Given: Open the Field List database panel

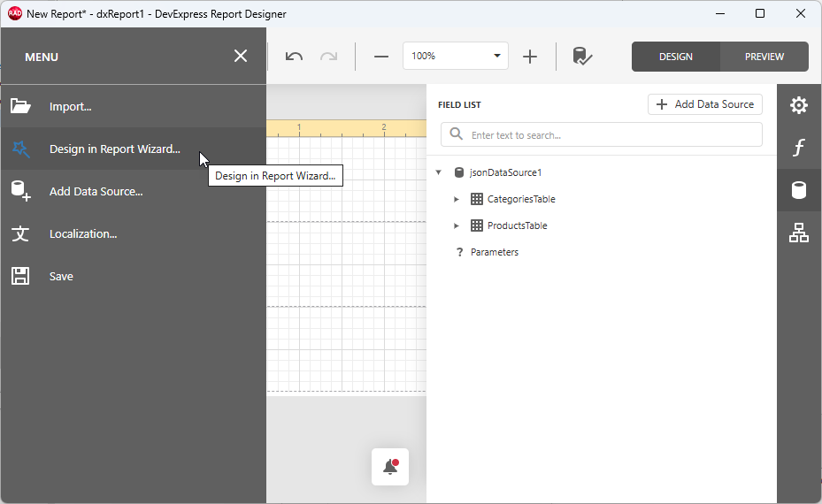Looking at the screenshot, I should [x=798, y=190].
